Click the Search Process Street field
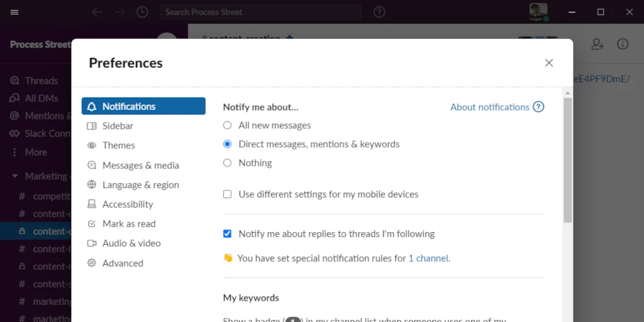This screenshot has width=644, height=322. tap(261, 12)
